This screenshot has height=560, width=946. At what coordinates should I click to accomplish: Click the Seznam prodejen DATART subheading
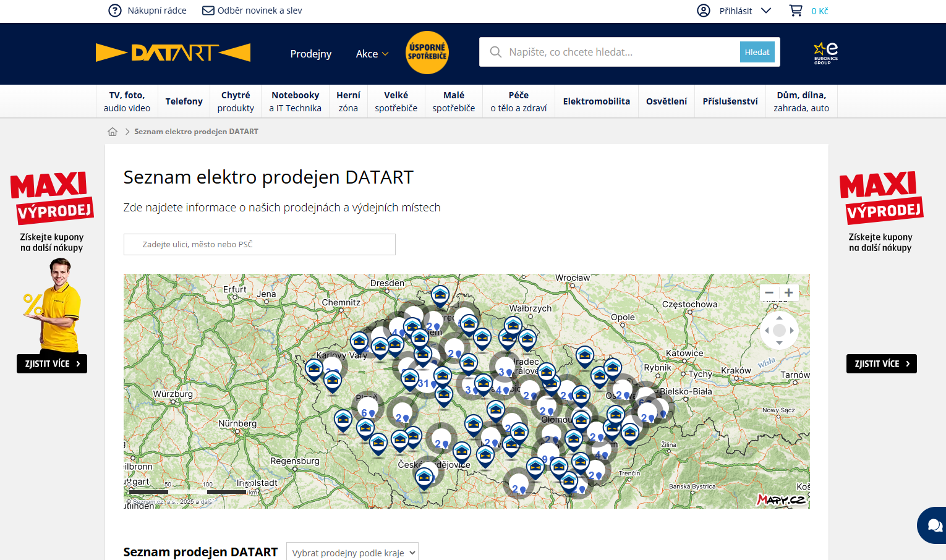(x=200, y=552)
